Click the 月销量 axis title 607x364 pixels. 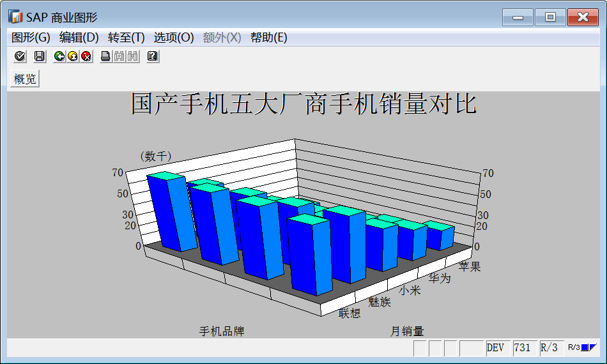(x=407, y=331)
